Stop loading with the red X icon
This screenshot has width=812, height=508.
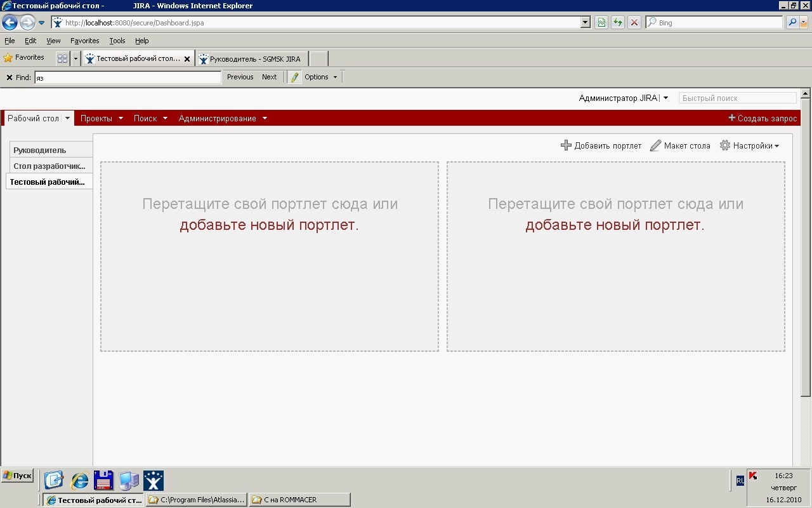634,23
